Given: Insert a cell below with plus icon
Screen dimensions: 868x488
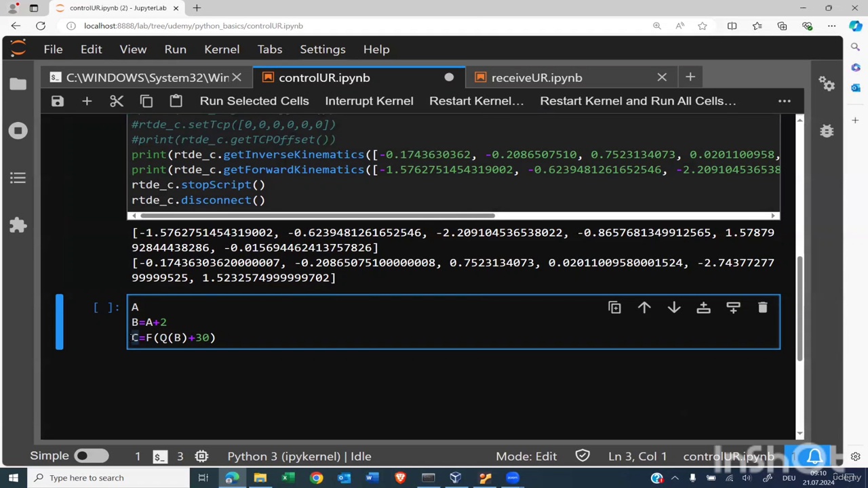Looking at the screenshot, I should coord(87,101).
